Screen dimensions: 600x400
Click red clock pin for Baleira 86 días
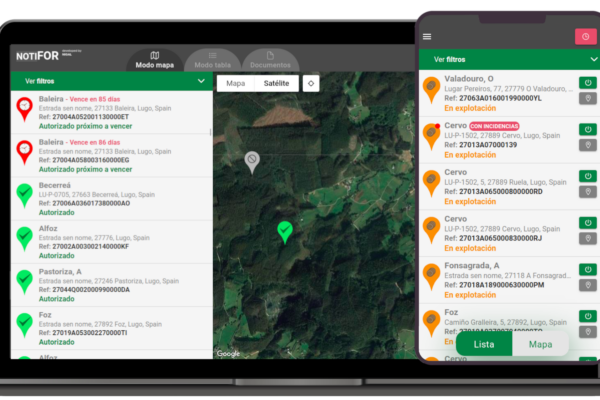(24, 152)
